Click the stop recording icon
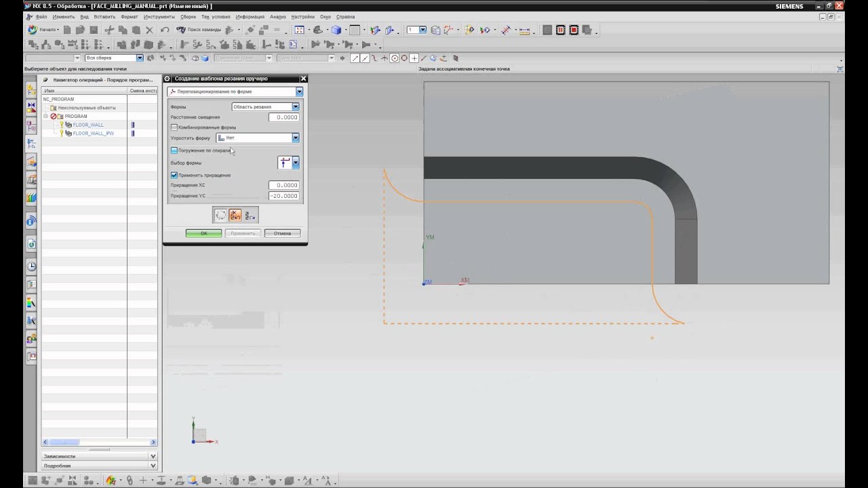This screenshot has height=488, width=868. click(x=574, y=30)
